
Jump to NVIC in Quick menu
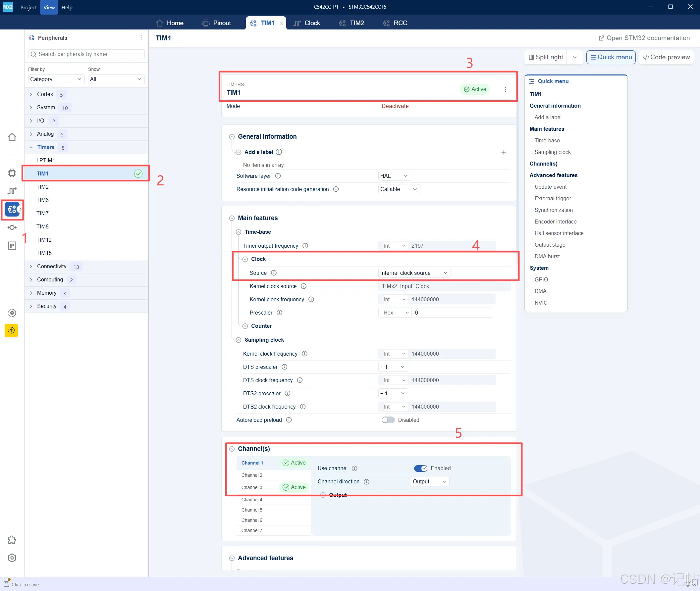click(x=541, y=303)
